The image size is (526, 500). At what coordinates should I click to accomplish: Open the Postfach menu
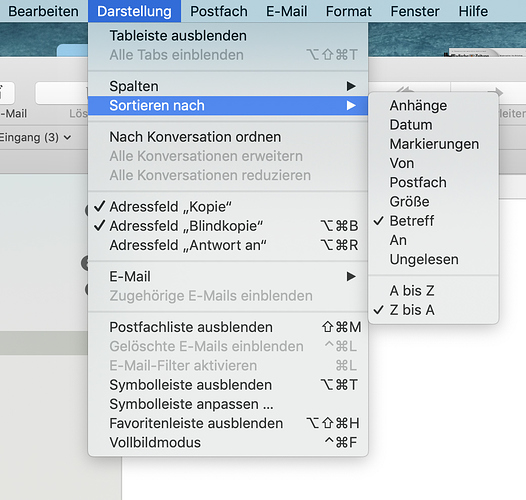(x=219, y=11)
